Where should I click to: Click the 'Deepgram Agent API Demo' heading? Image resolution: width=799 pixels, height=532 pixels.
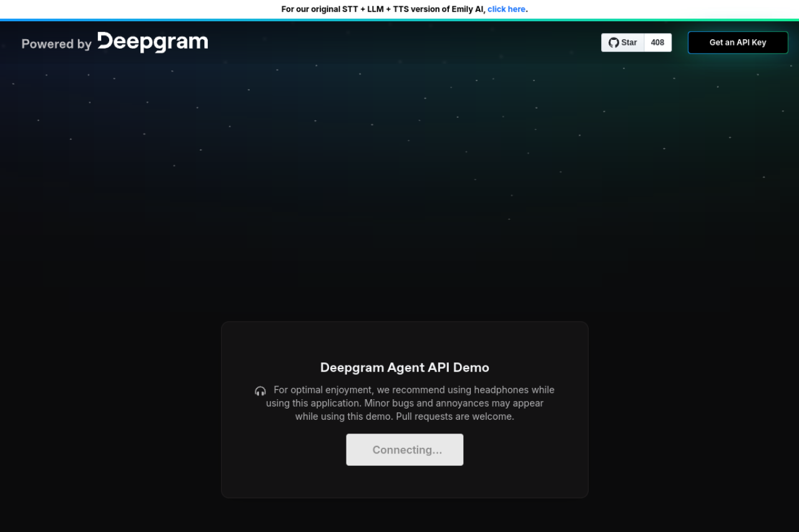[404, 367]
